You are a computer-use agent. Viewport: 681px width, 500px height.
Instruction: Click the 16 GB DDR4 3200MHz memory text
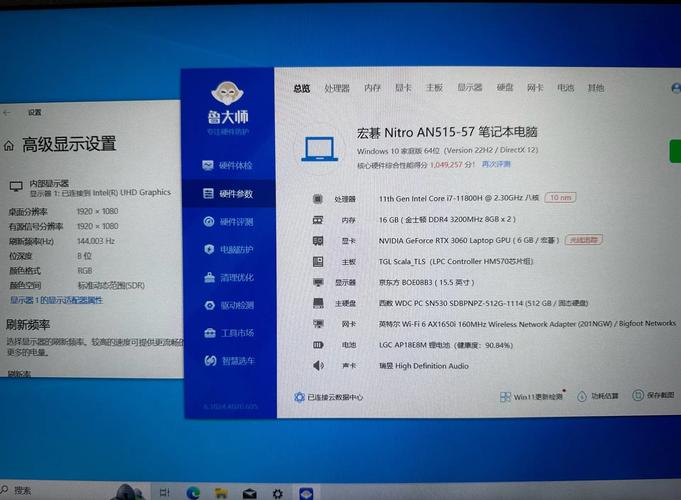(447, 219)
